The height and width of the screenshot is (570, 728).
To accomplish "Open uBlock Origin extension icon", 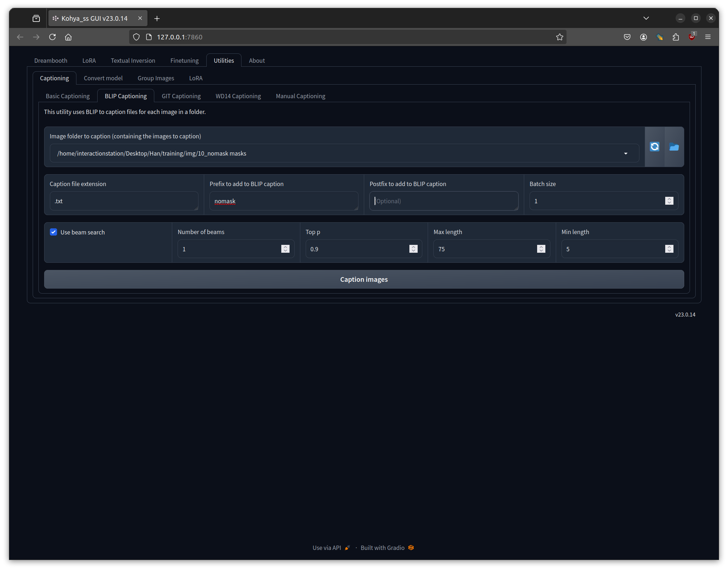I will (x=692, y=37).
